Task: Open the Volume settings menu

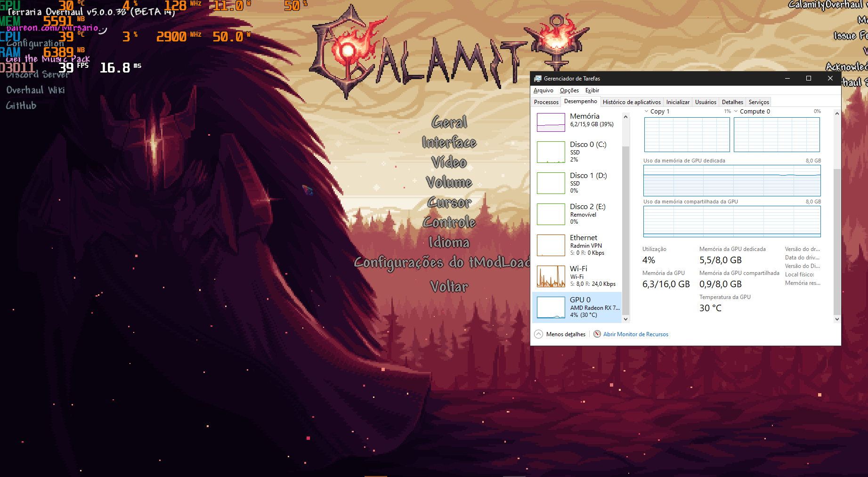Action: [449, 182]
